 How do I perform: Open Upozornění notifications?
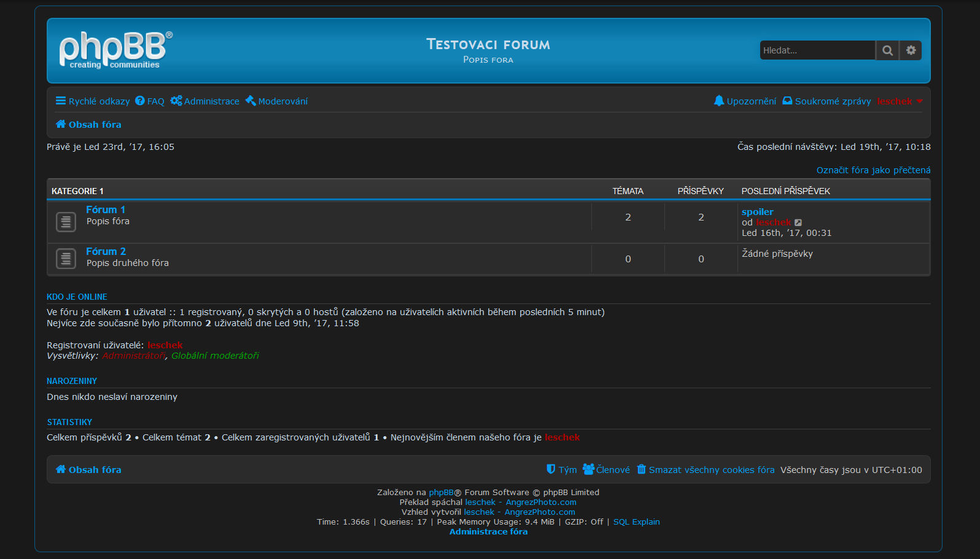click(752, 101)
